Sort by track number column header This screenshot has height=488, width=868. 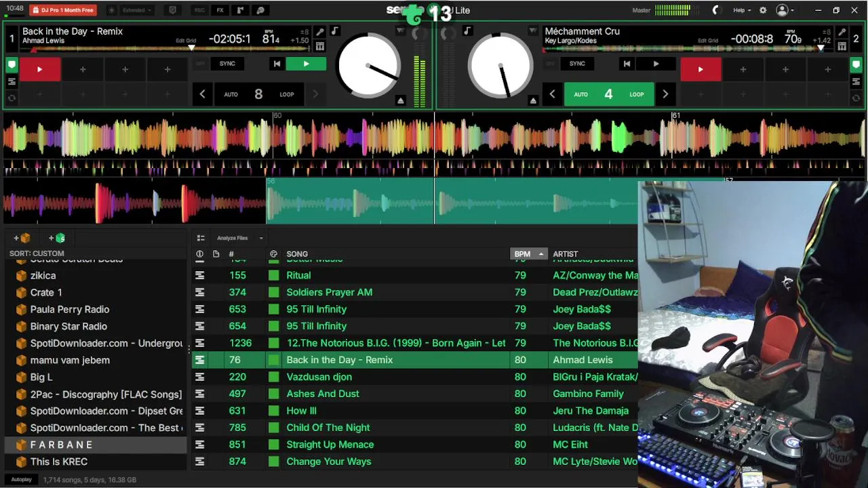[x=231, y=254]
